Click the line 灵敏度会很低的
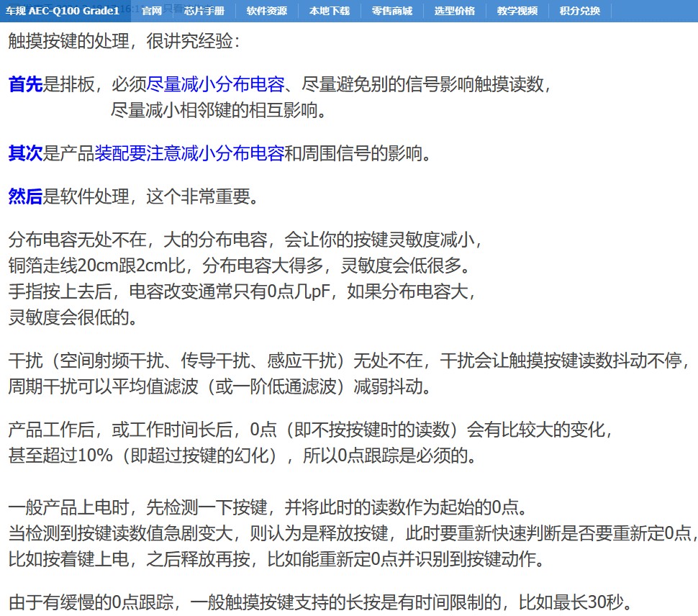Image resolution: width=698 pixels, height=616 pixels. click(x=73, y=317)
